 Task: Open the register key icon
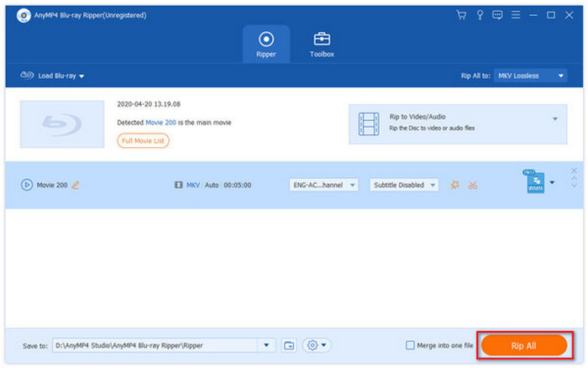tap(479, 15)
